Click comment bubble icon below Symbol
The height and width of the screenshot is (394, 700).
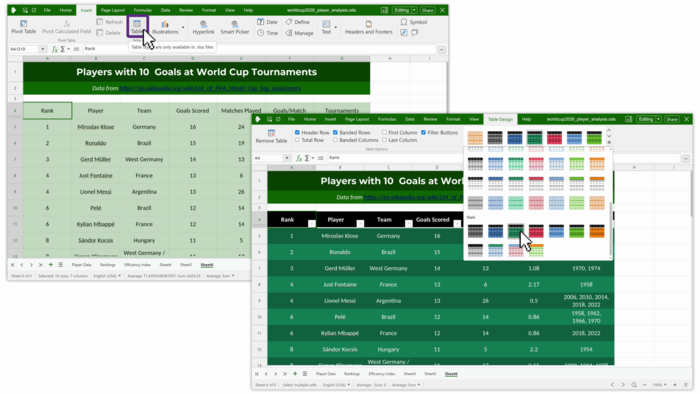tap(415, 33)
